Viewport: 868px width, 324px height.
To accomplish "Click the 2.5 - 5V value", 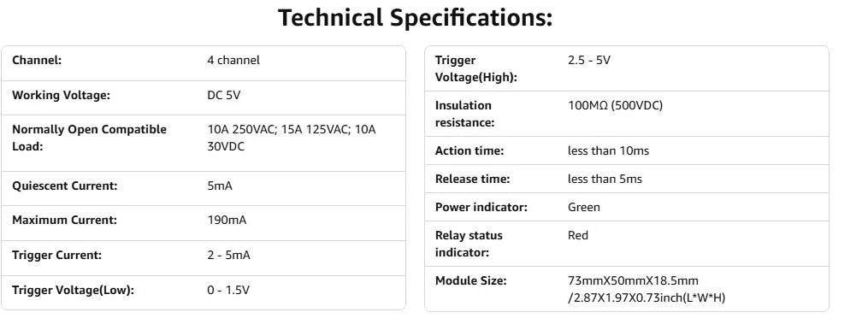I will pyautogui.click(x=589, y=61).
